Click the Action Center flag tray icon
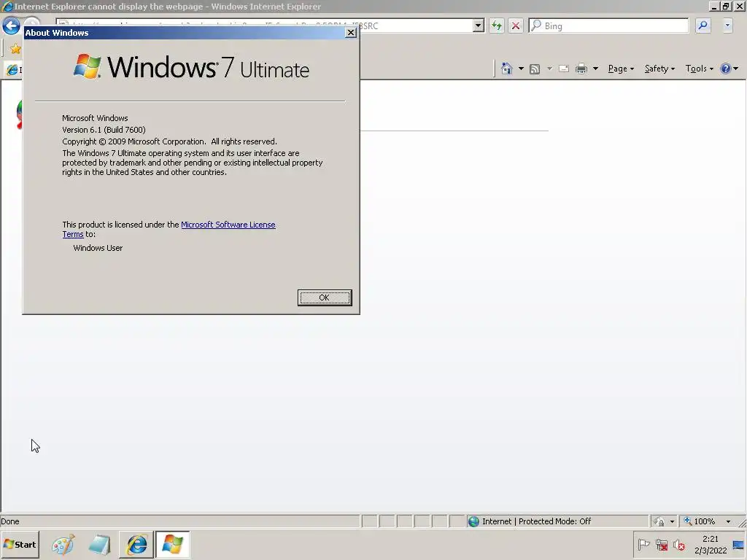This screenshot has height=560, width=747. (x=643, y=544)
